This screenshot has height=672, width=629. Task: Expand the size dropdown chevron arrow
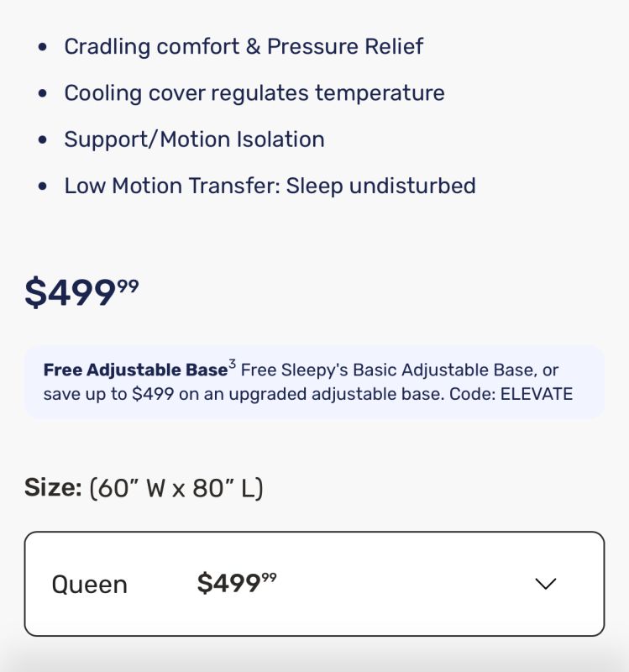click(x=546, y=584)
